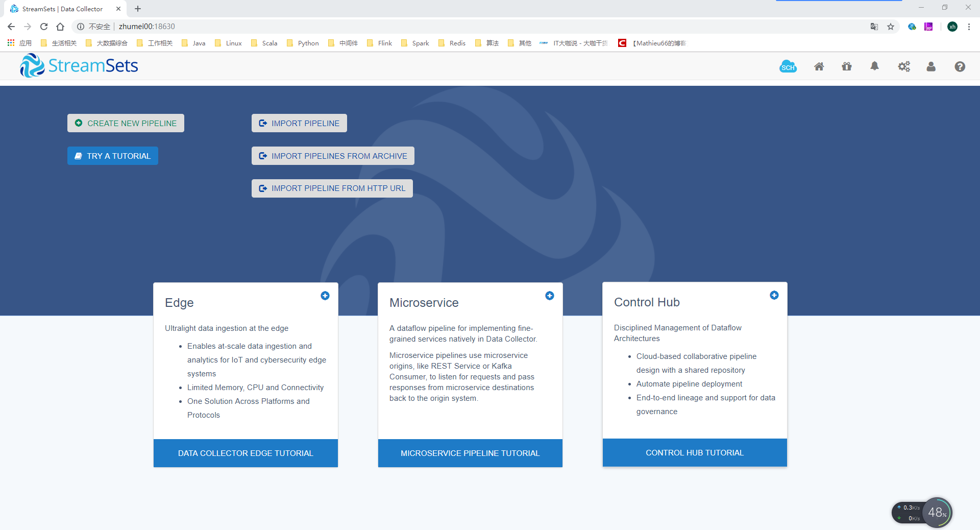
Task: Click Try a Tutorial
Action: point(112,156)
